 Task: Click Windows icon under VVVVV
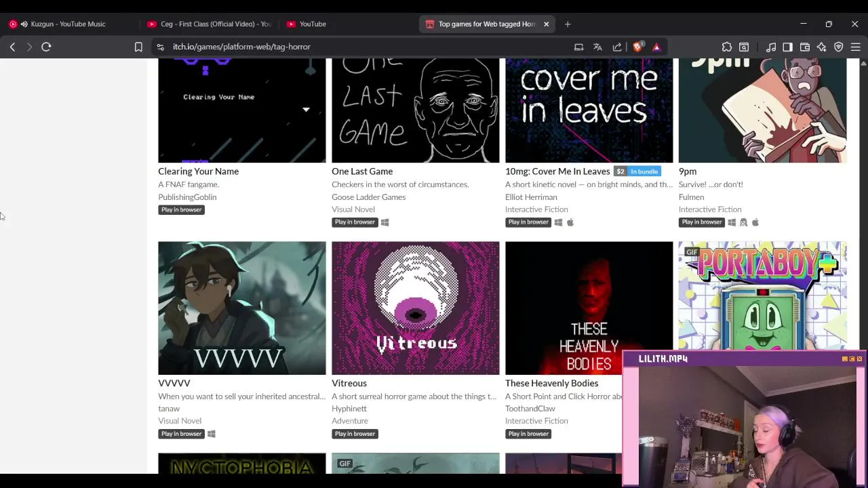tap(211, 434)
